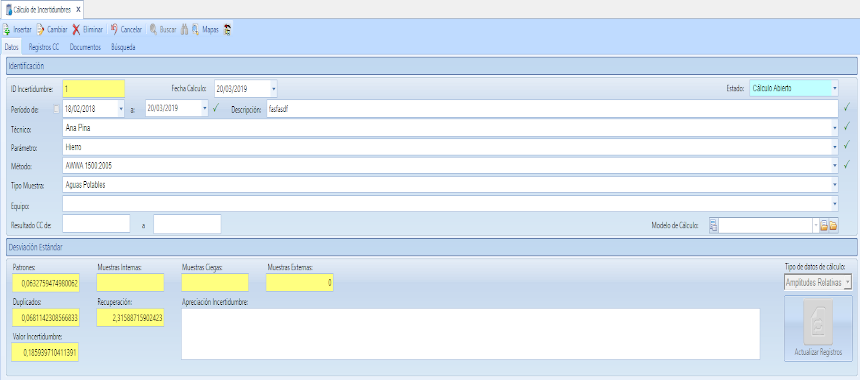Click the Identificación section header
The image size is (860, 380).
431,66
